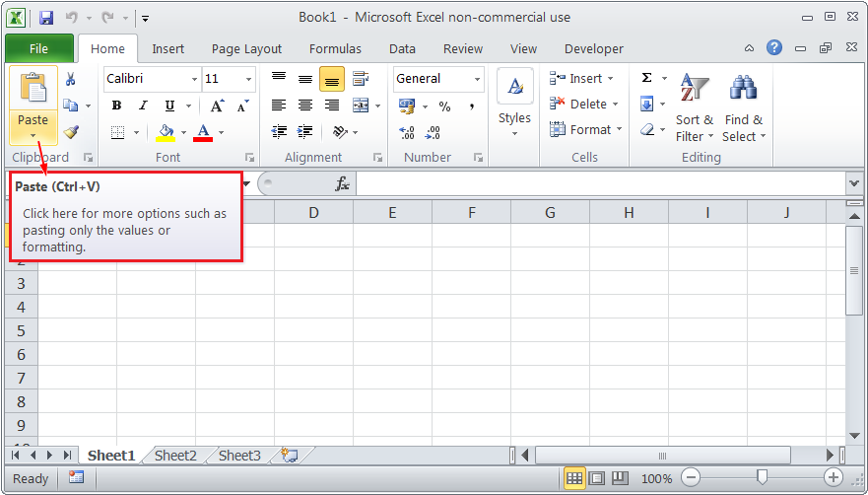The height and width of the screenshot is (495, 868).
Task: Open Font dialog launcher
Action: [250, 158]
